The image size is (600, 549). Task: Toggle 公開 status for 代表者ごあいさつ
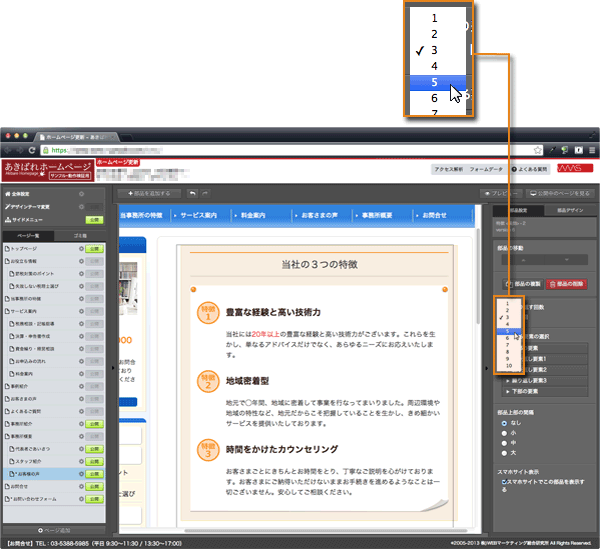(94, 449)
